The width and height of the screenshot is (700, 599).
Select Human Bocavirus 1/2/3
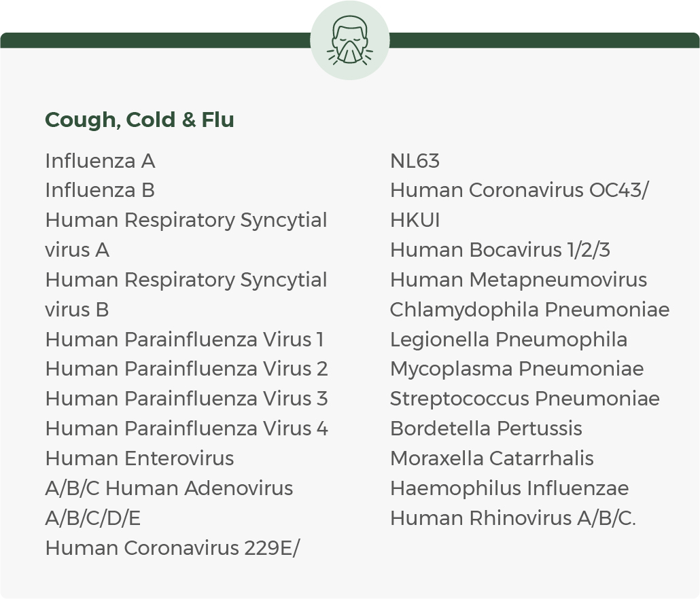[x=500, y=251]
